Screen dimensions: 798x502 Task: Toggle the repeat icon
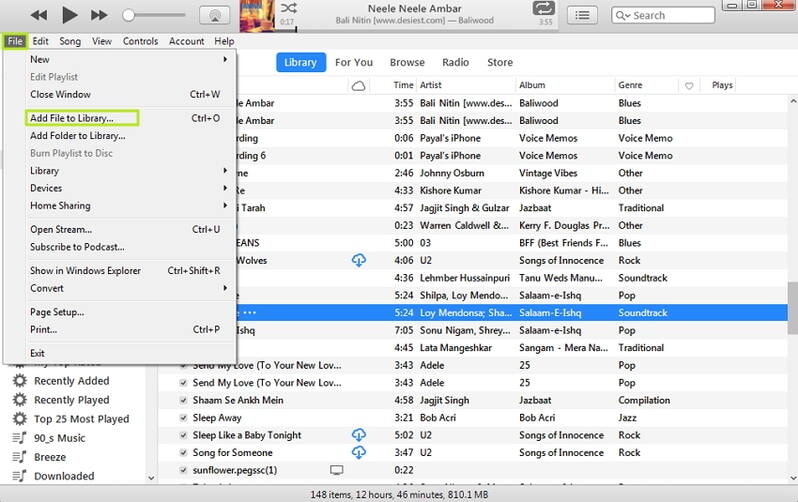pos(544,8)
